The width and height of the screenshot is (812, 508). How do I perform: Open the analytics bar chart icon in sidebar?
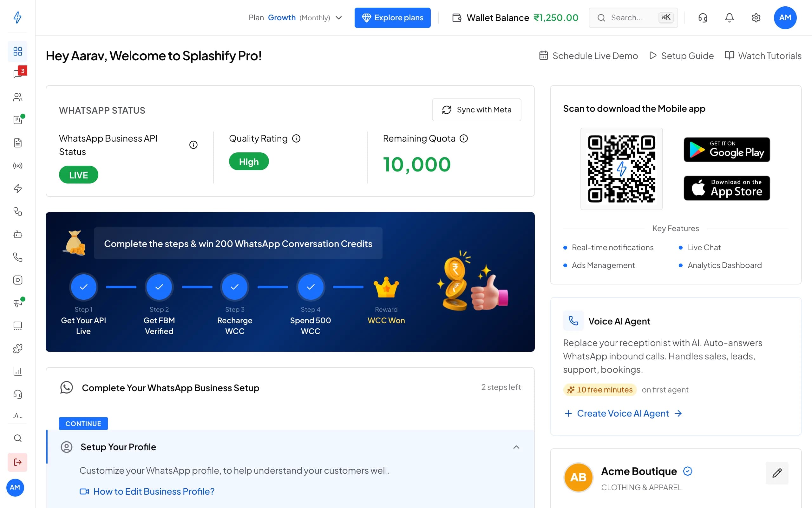click(x=17, y=371)
